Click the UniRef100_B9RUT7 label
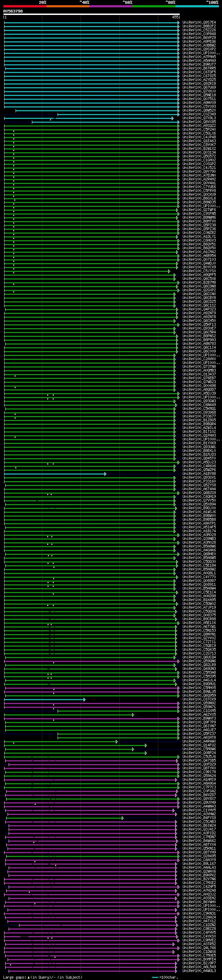 tap(199, 65)
